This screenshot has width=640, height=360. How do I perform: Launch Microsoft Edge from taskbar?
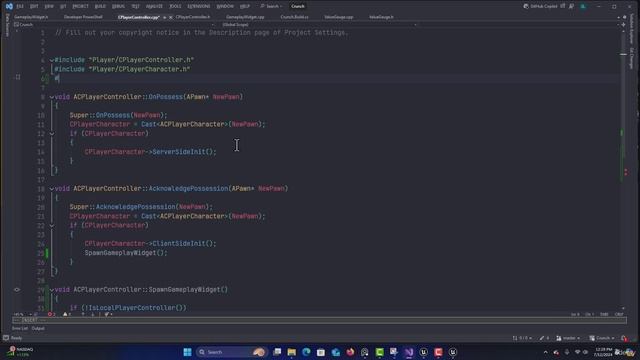306,352
